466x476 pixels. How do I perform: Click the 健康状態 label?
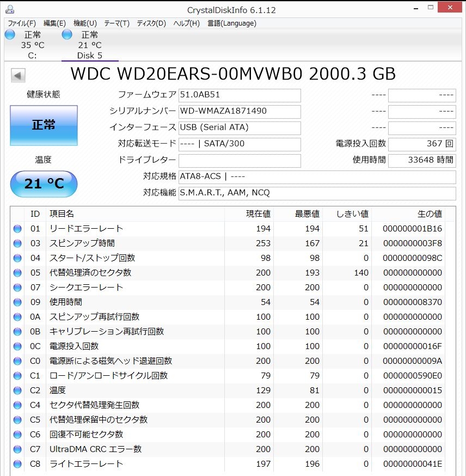pyautogui.click(x=44, y=94)
